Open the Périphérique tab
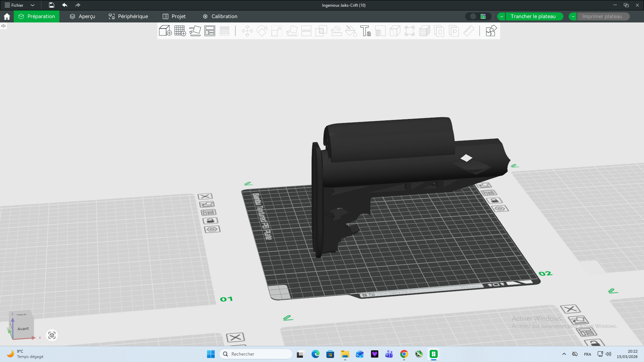 tap(128, 16)
